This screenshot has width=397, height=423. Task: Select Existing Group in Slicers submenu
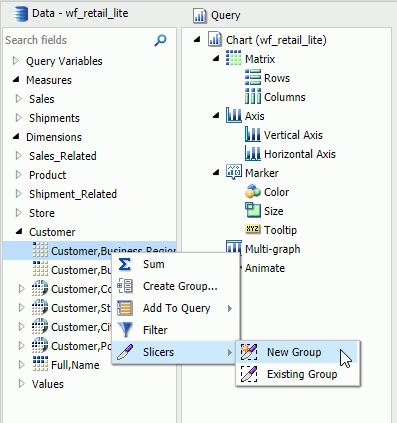tap(298, 374)
